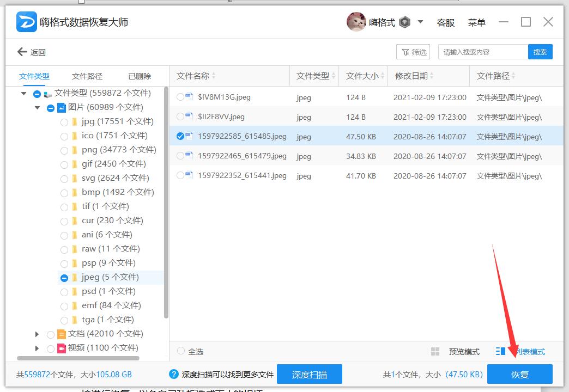Uncheck 1597922585_615485.jpeg file checkbox
The image size is (569, 392).
180,136
